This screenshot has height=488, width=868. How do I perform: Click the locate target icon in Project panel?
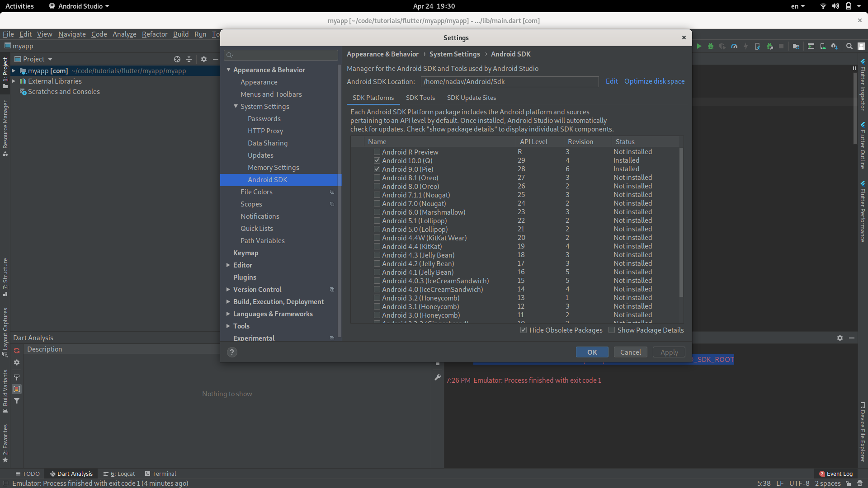point(177,59)
